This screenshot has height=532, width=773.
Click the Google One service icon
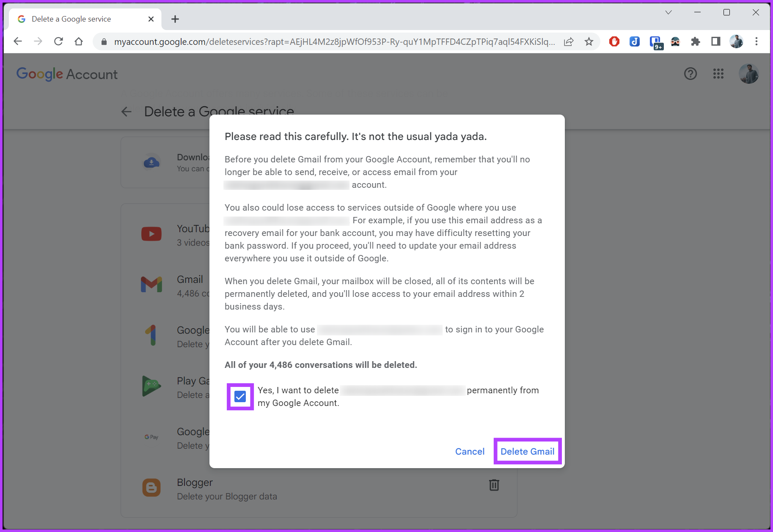pos(151,335)
